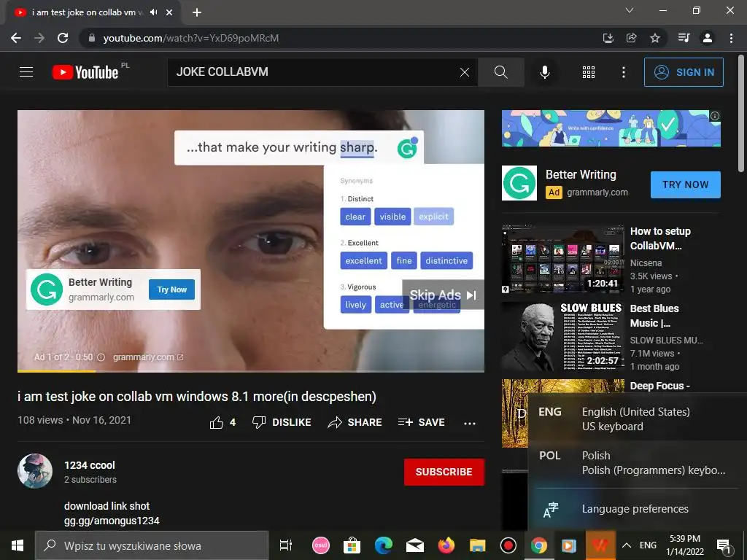747x560 pixels.
Task: Open YouTube settings three-dot menu
Action: [623, 72]
